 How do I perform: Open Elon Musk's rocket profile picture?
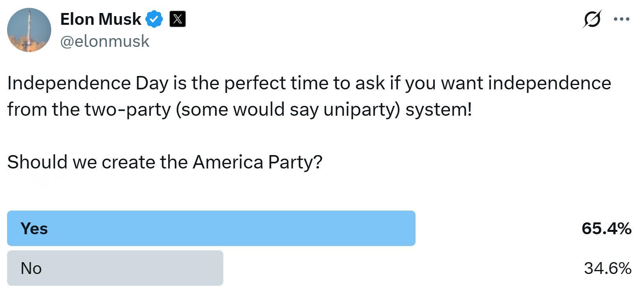tap(29, 30)
